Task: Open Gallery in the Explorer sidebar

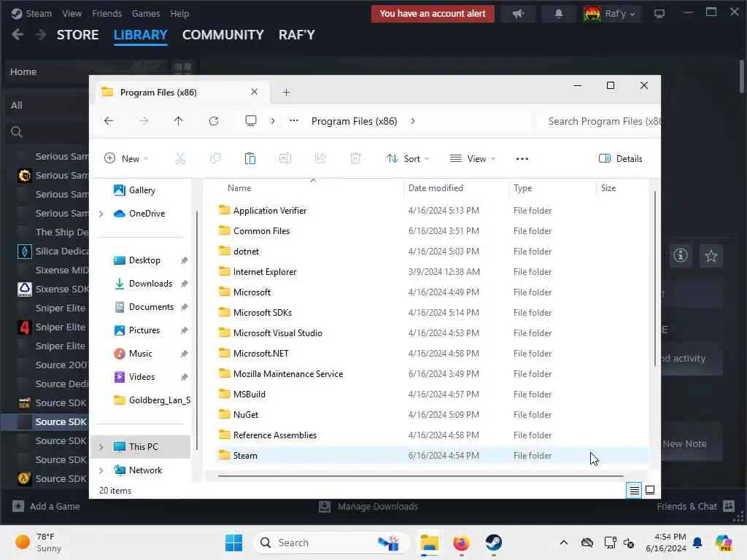Action: point(142,190)
